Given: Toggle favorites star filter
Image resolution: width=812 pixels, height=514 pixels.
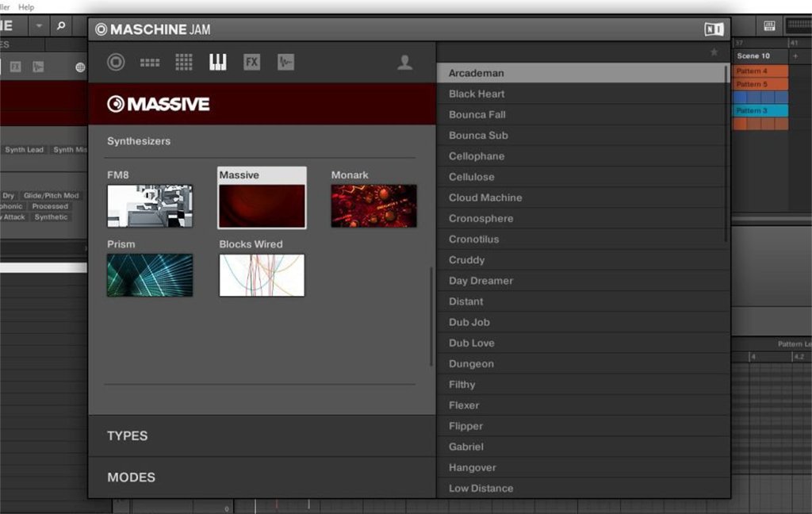Looking at the screenshot, I should pos(714,52).
